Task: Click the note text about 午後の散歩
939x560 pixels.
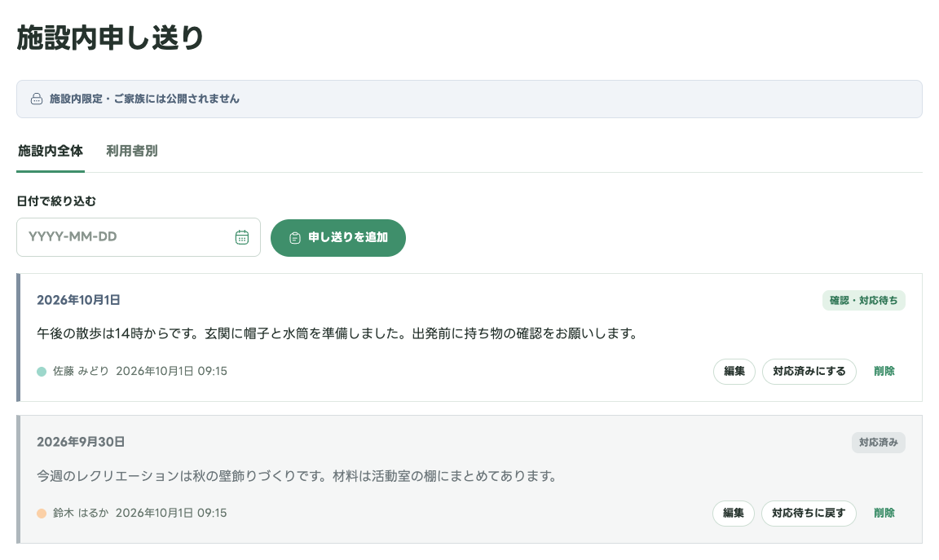Action: 338,333
